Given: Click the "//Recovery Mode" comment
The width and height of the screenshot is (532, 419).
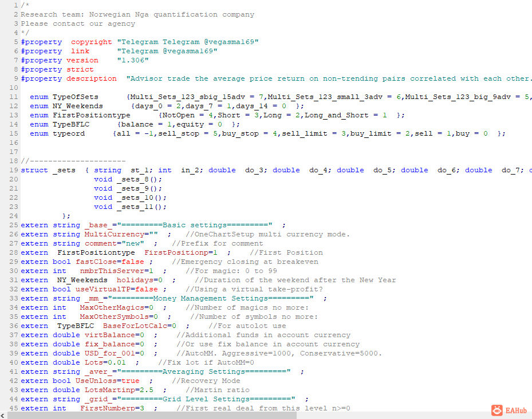Looking at the screenshot, I should (206, 381).
